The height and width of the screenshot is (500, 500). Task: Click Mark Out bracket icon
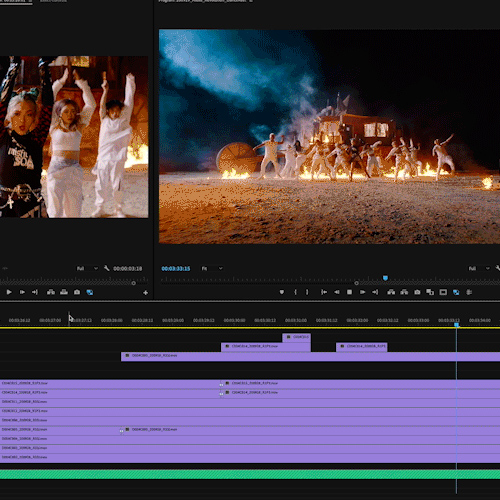coord(307,292)
